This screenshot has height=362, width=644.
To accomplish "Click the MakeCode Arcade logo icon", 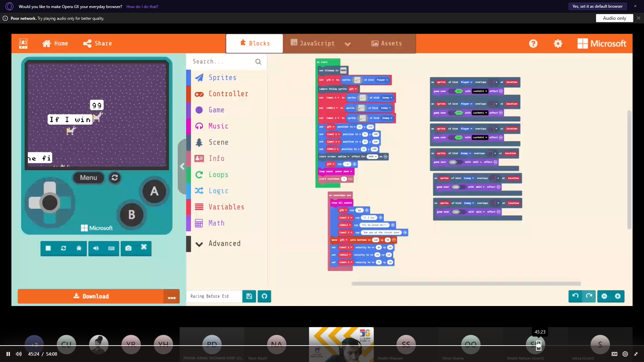I will click(23, 43).
